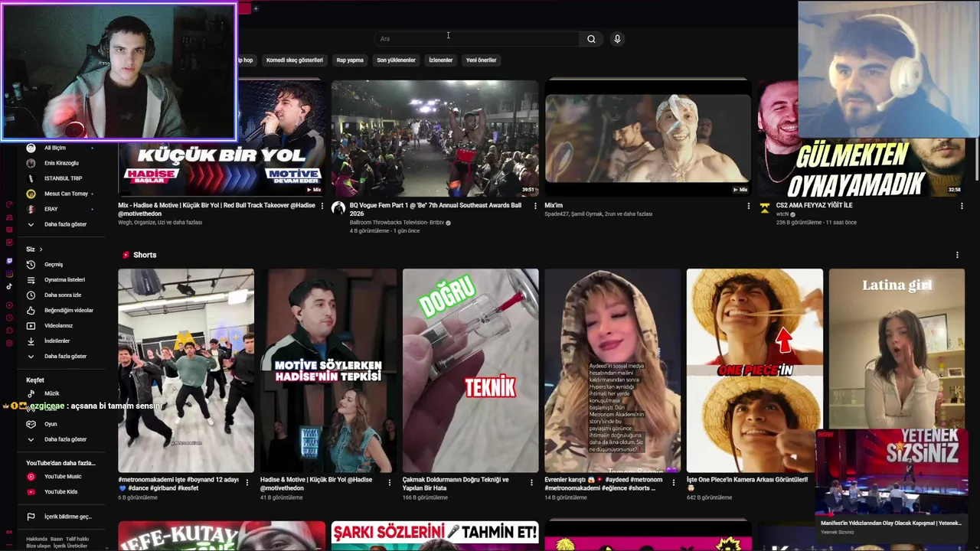Viewport: 980px width, 551px height.
Task: Select Yeni öneriler filter chip
Action: click(482, 60)
